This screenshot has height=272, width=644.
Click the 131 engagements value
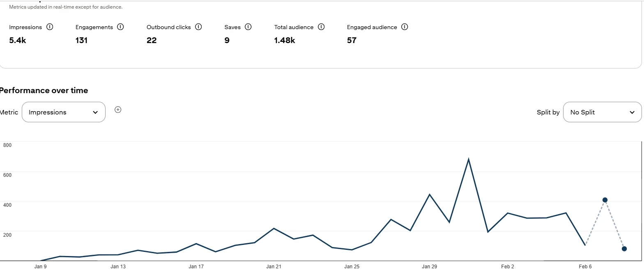[81, 40]
